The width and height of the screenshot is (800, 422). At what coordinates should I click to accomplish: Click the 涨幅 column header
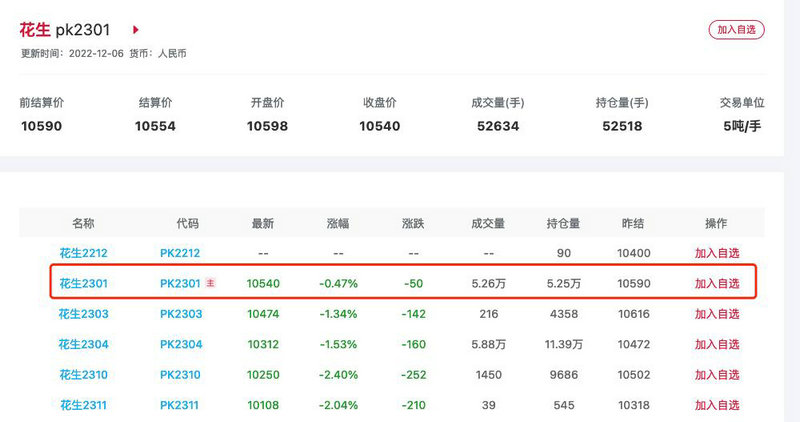pyautogui.click(x=338, y=223)
